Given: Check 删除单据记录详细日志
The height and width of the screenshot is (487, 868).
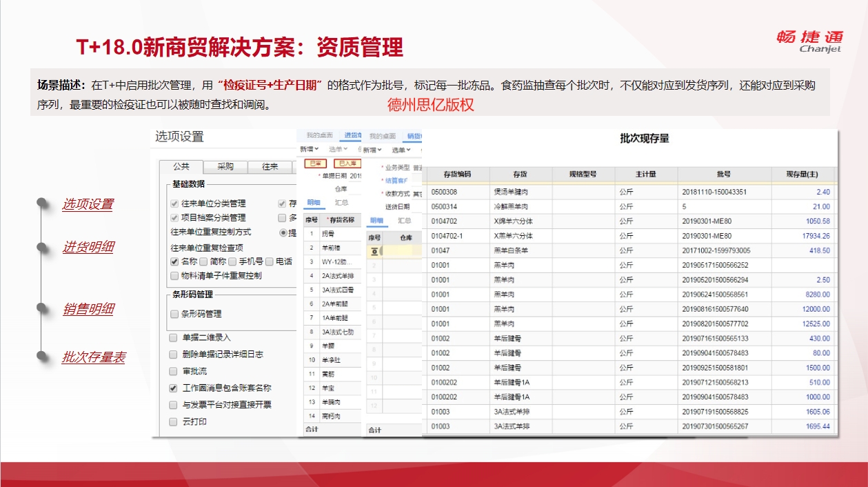Looking at the screenshot, I should coord(173,355).
